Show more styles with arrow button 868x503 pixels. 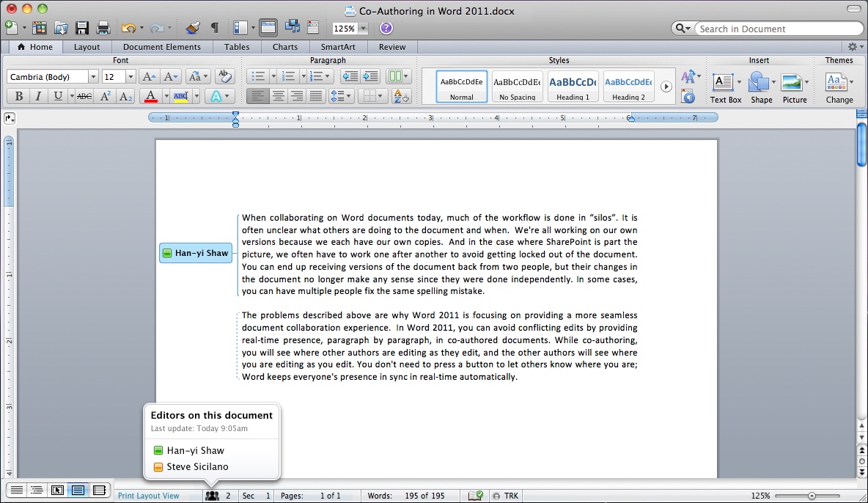[x=666, y=87]
